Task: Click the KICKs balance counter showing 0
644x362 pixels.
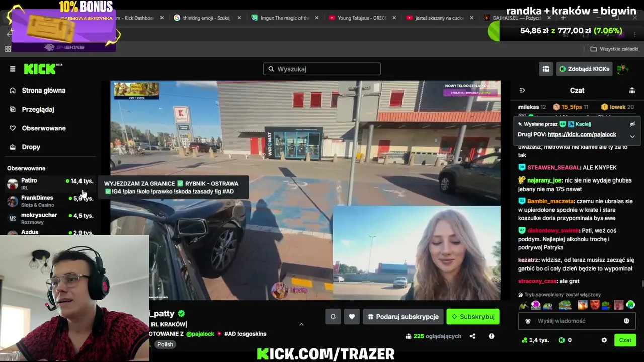Action: 565,340
